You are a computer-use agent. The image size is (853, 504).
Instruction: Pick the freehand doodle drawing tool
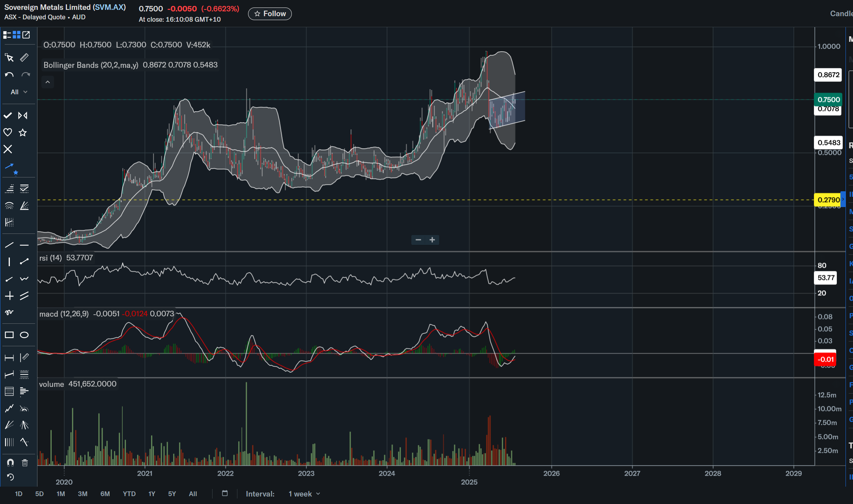[9, 312]
